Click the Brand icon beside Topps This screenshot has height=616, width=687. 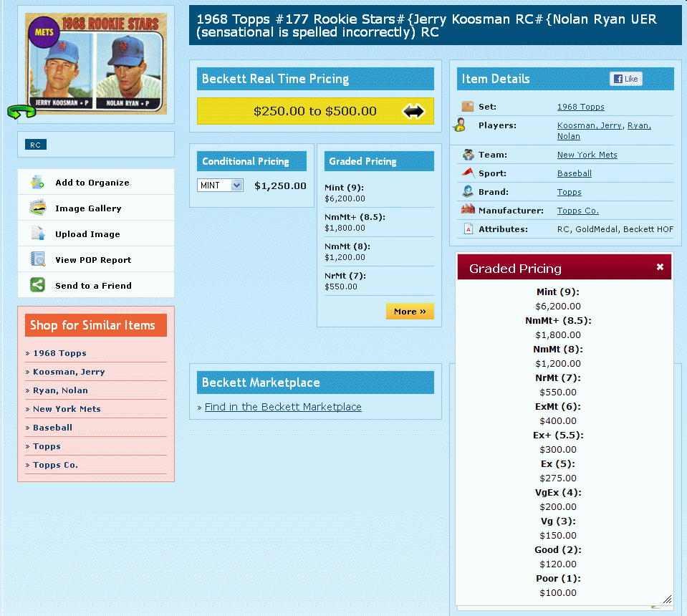point(468,191)
